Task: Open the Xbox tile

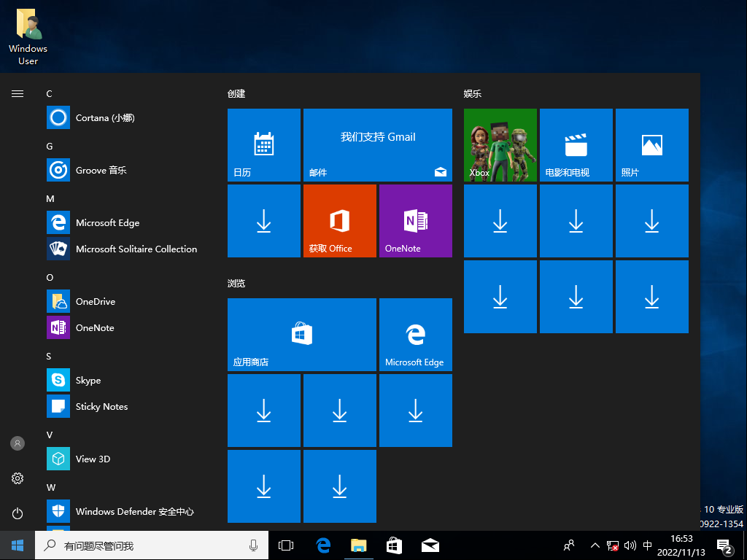Action: (500, 145)
